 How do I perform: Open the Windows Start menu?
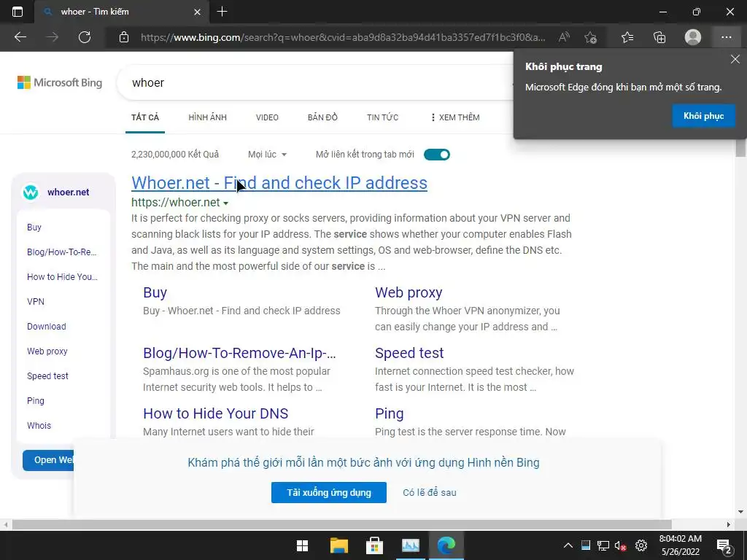303,545
